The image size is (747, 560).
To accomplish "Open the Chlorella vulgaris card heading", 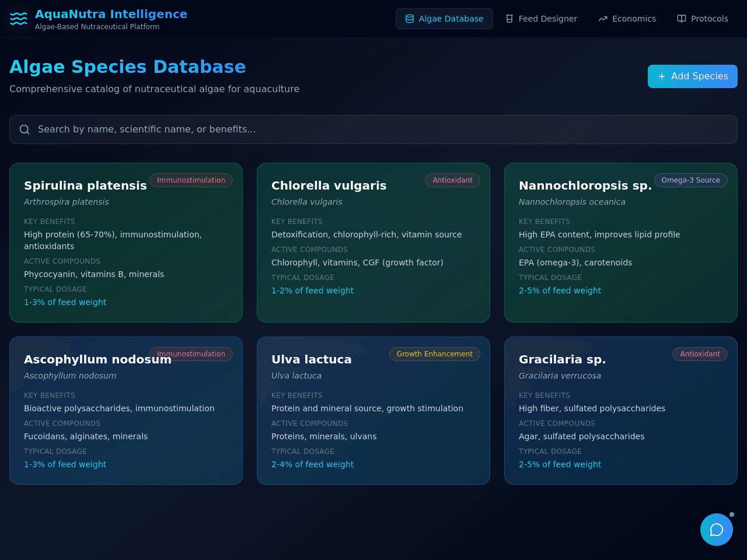I will coord(329,185).
